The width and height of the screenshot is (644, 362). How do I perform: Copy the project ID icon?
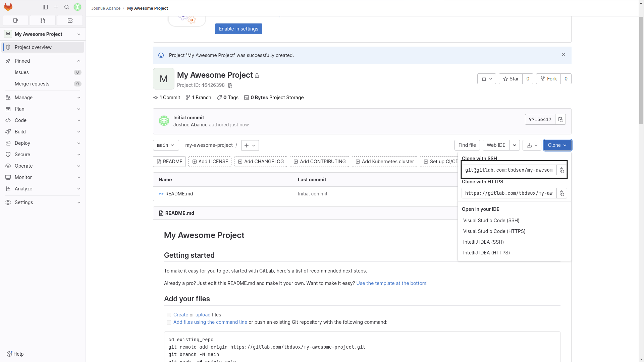pos(230,85)
